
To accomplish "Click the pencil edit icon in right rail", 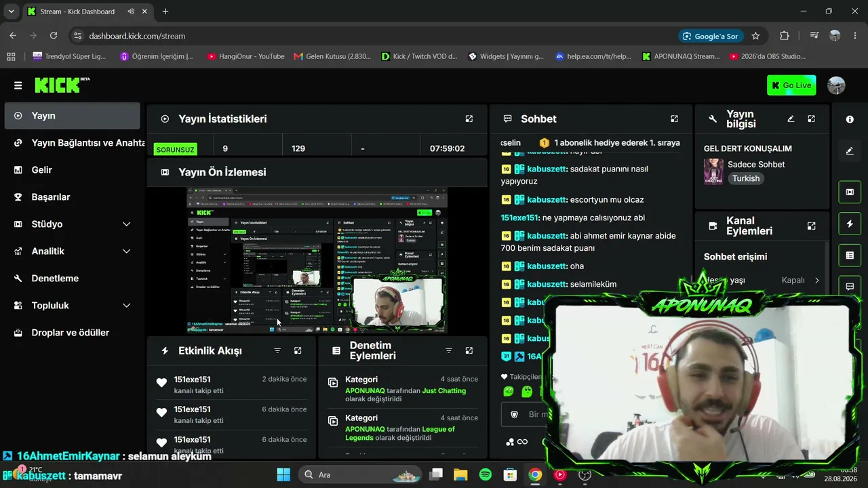I will point(850,151).
